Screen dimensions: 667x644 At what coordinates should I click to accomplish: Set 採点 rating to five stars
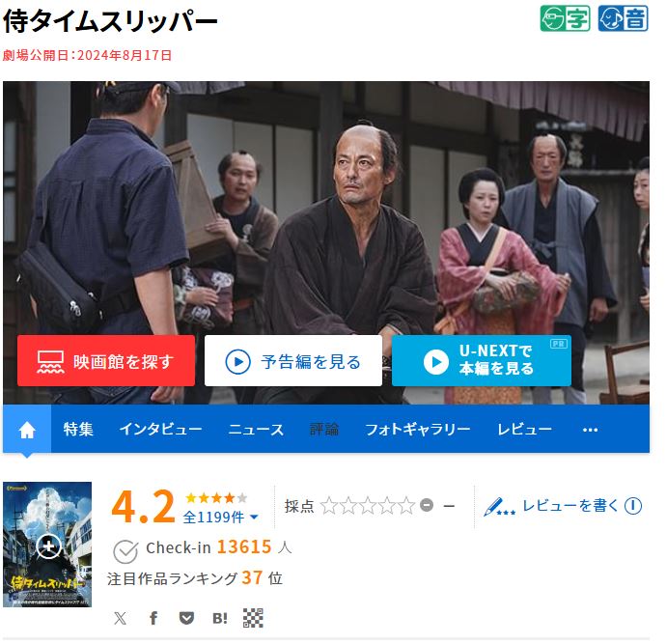[x=406, y=505]
